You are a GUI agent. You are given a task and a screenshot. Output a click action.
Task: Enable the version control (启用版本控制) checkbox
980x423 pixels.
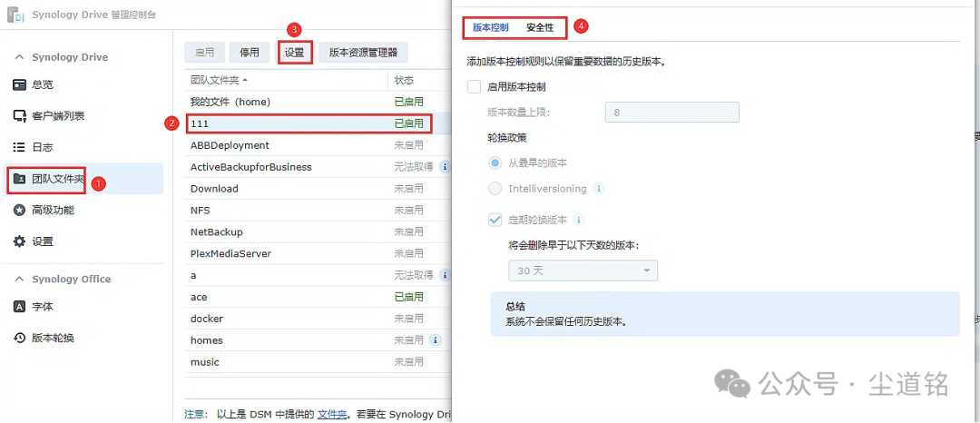pyautogui.click(x=474, y=87)
